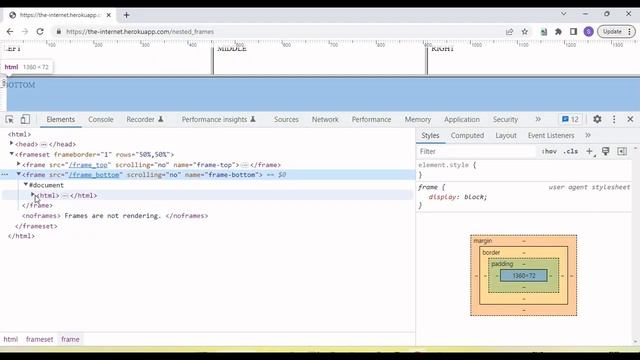Image resolution: width=640 pixels, height=360 pixels.
Task: Select the Elements tab
Action: click(60, 119)
